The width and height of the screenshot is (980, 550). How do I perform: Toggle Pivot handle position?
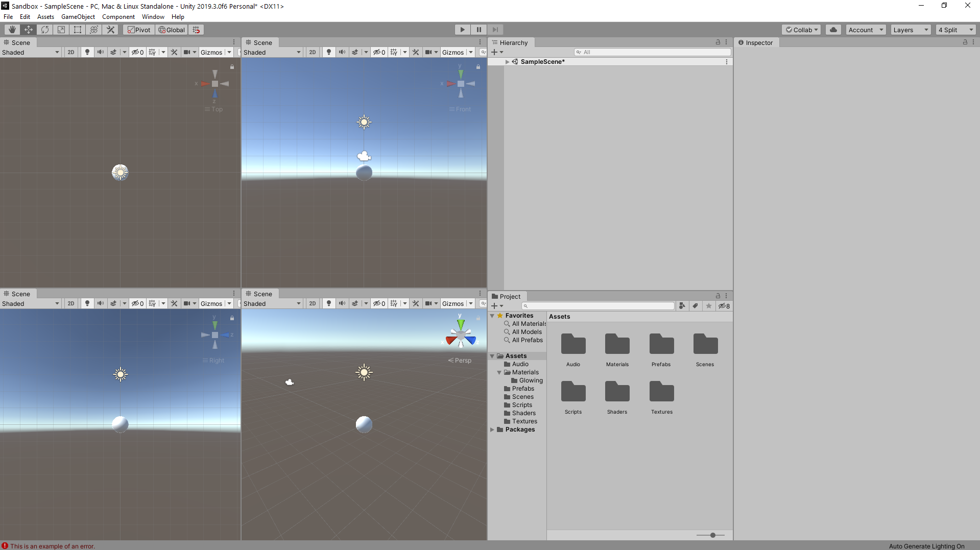(x=139, y=30)
